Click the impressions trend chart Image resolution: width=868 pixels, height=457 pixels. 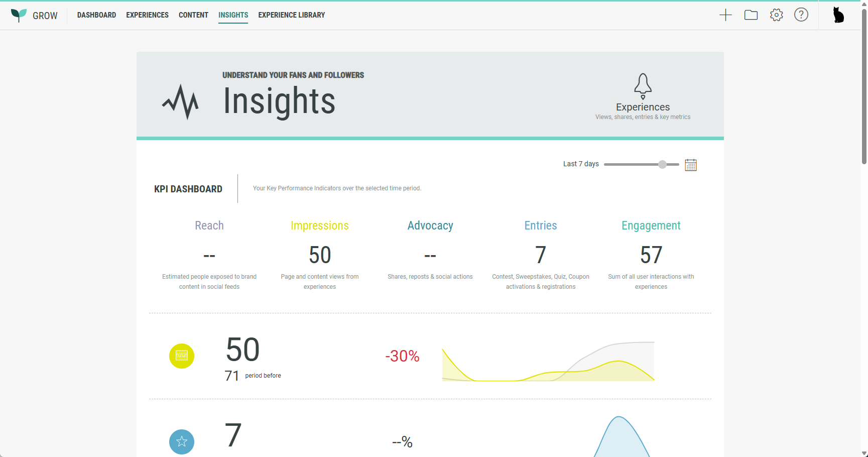tap(548, 362)
